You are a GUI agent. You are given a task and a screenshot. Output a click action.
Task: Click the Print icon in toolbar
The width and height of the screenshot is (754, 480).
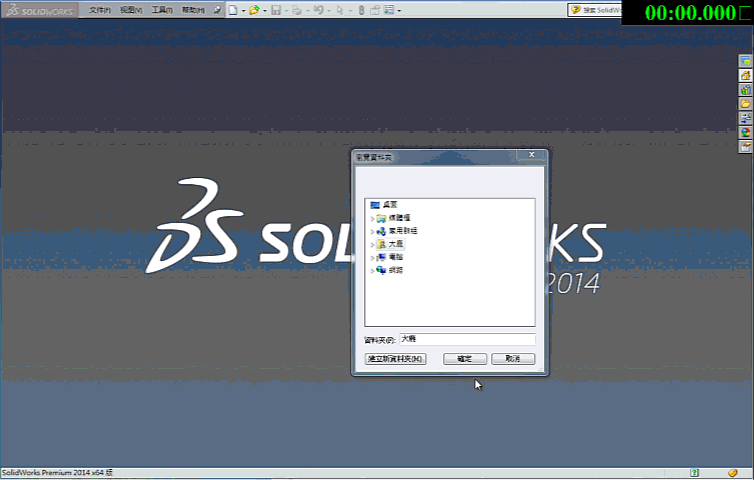click(297, 10)
